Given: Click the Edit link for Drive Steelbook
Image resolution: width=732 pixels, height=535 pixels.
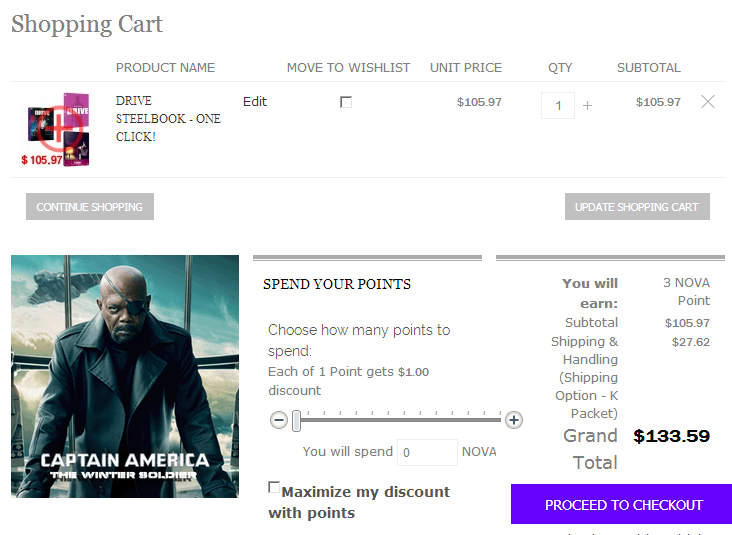Looking at the screenshot, I should click(x=255, y=101).
